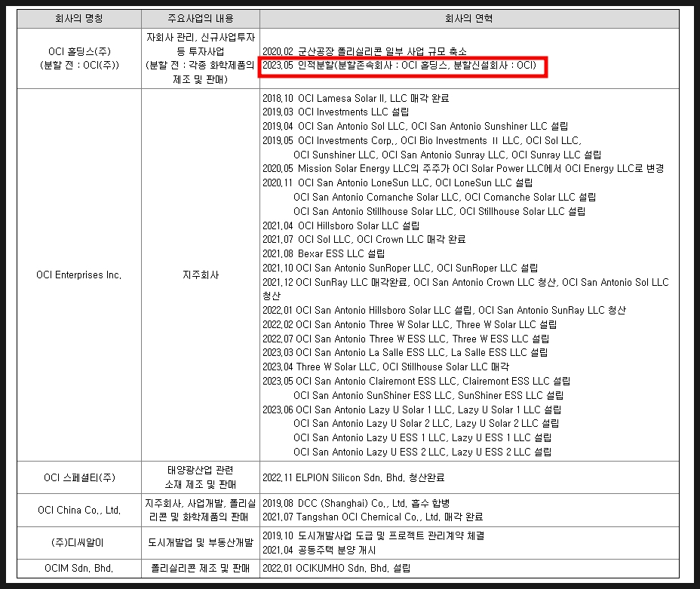Select '2021.07 OCI Sol LLC, OCI Crown' line
Image resolution: width=700 pixels, height=589 pixels.
click(364, 240)
